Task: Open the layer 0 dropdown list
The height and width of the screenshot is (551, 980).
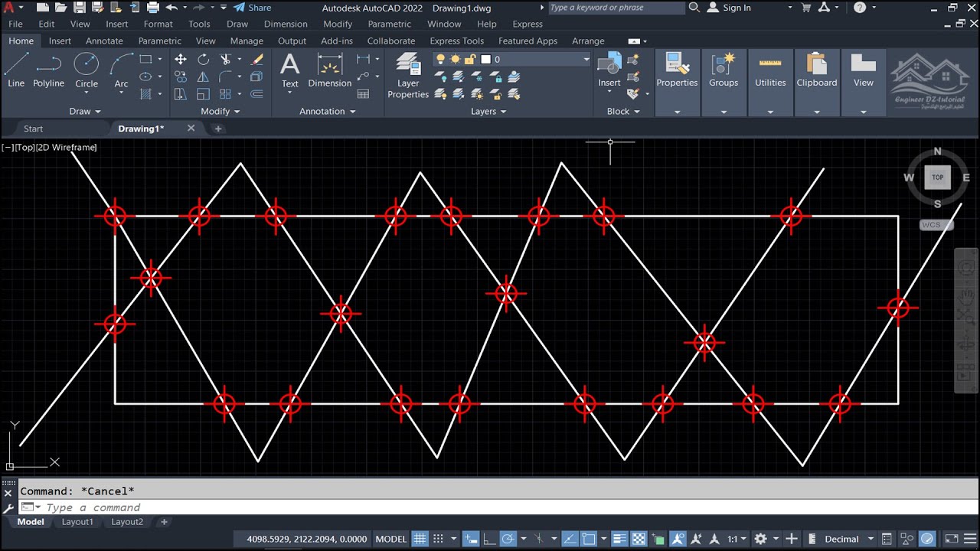Action: pyautogui.click(x=586, y=59)
